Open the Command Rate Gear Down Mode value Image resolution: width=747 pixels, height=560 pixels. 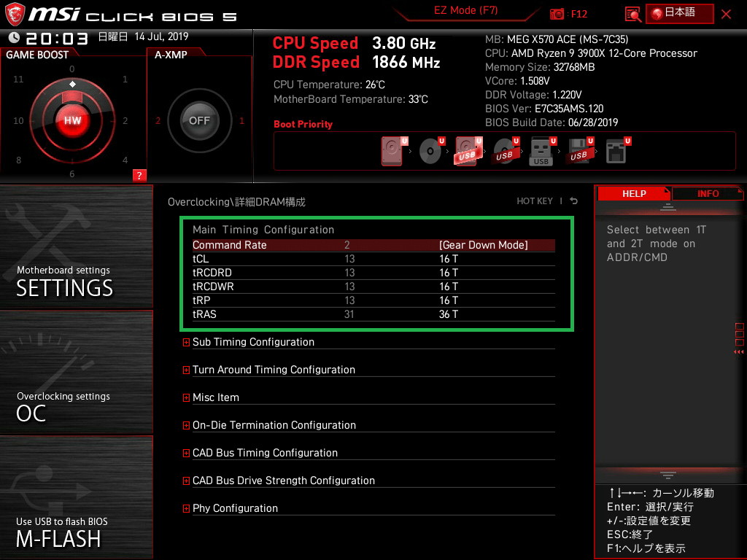click(x=483, y=245)
